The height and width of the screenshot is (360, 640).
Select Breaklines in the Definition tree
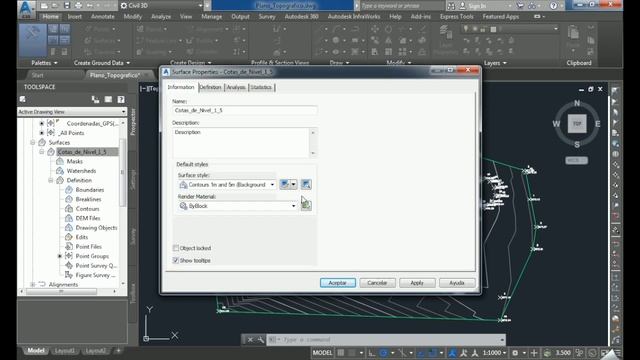pos(88,199)
